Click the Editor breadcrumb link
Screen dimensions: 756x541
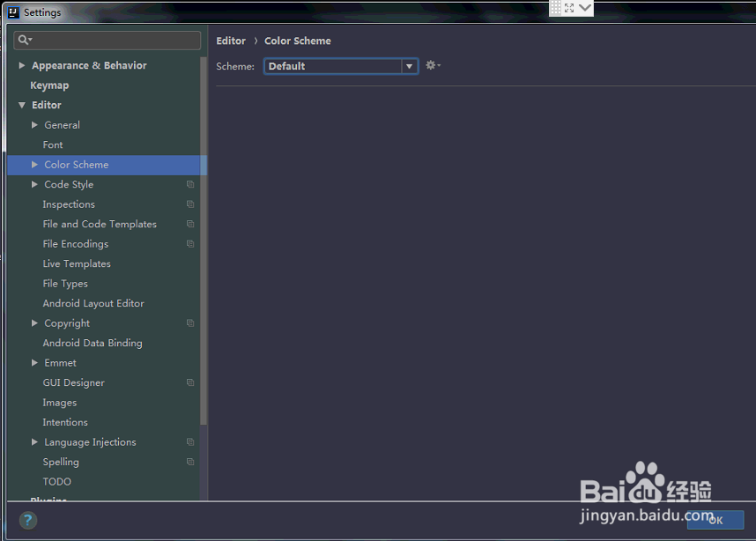click(231, 41)
